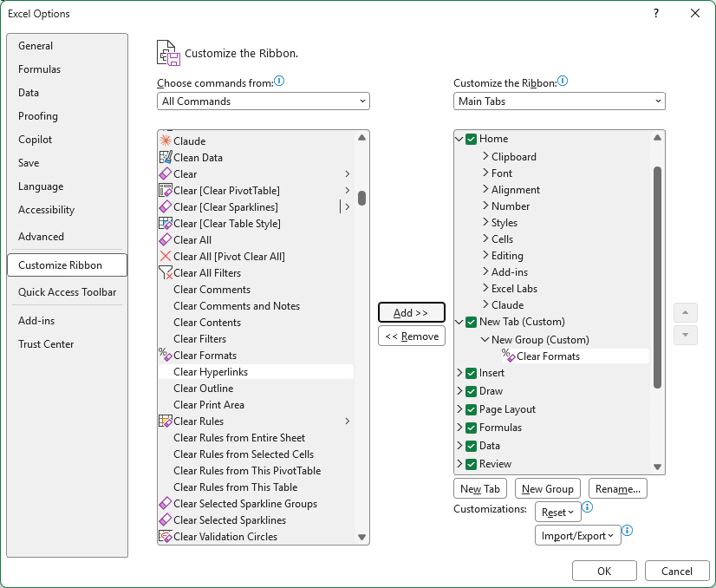Expand the Clear [Clear PivotTable] submenu arrow
Screen dimensions: 716x588
click(x=348, y=190)
